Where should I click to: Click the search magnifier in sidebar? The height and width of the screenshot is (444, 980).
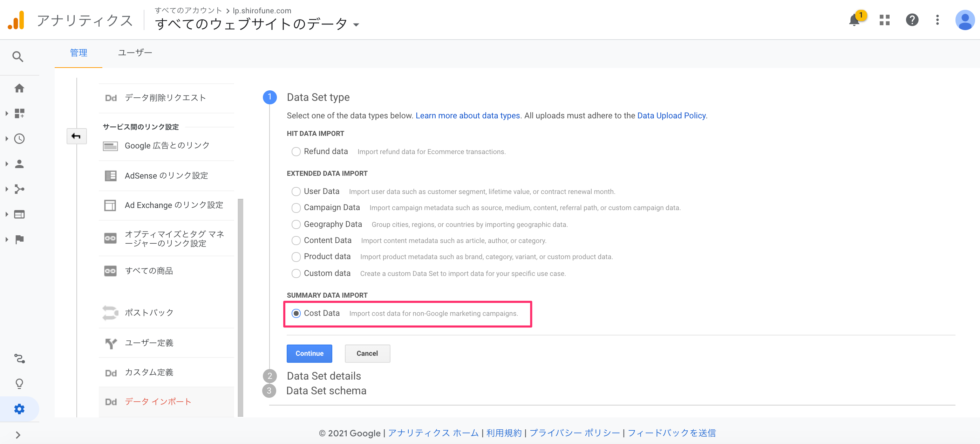coord(18,57)
